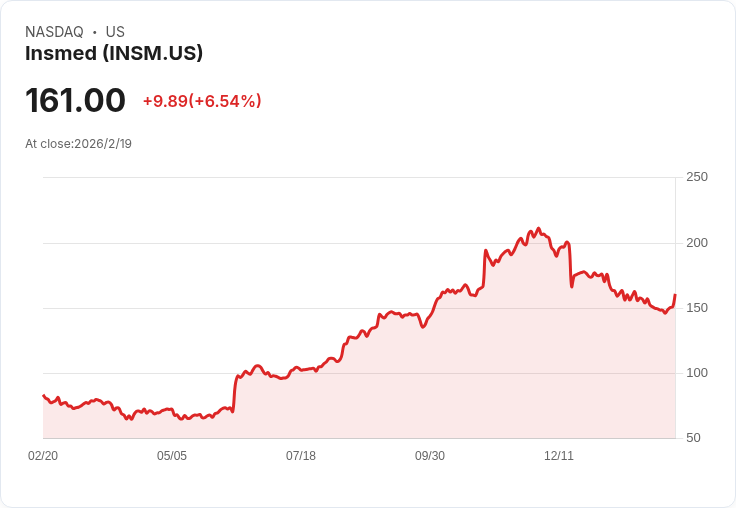Click the 05/05 x-axis date label
The height and width of the screenshot is (508, 736).
pyautogui.click(x=172, y=456)
